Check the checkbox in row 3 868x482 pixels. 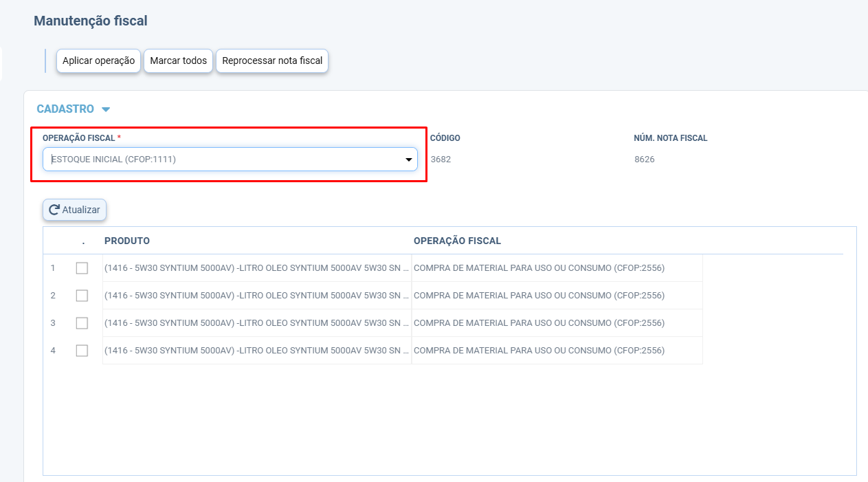click(x=82, y=323)
